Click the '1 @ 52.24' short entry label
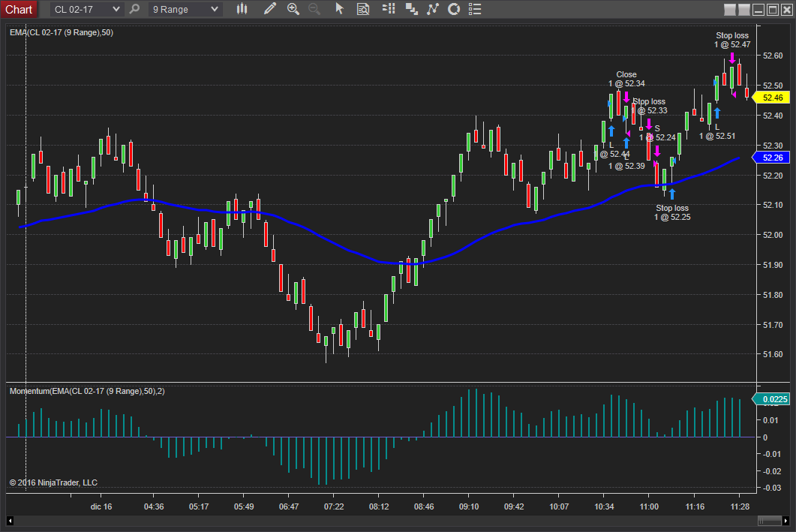Viewport: 796px width, 532px height. 657,137
